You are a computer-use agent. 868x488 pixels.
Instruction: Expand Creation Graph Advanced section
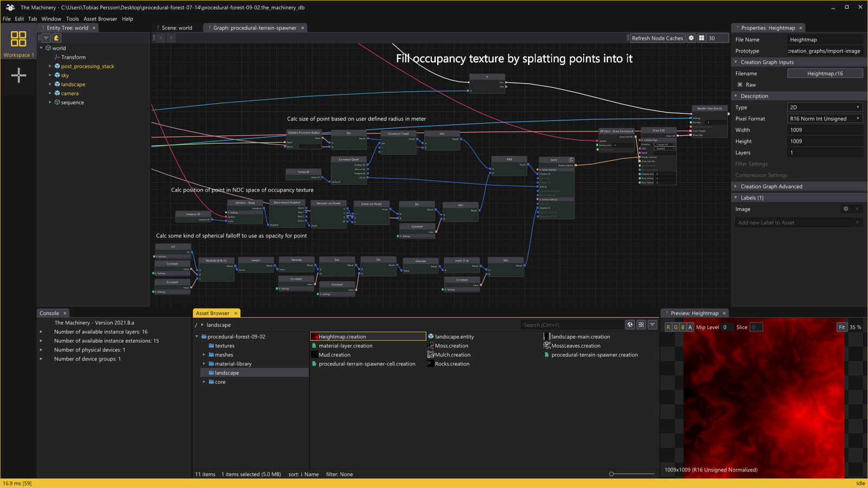tap(736, 187)
